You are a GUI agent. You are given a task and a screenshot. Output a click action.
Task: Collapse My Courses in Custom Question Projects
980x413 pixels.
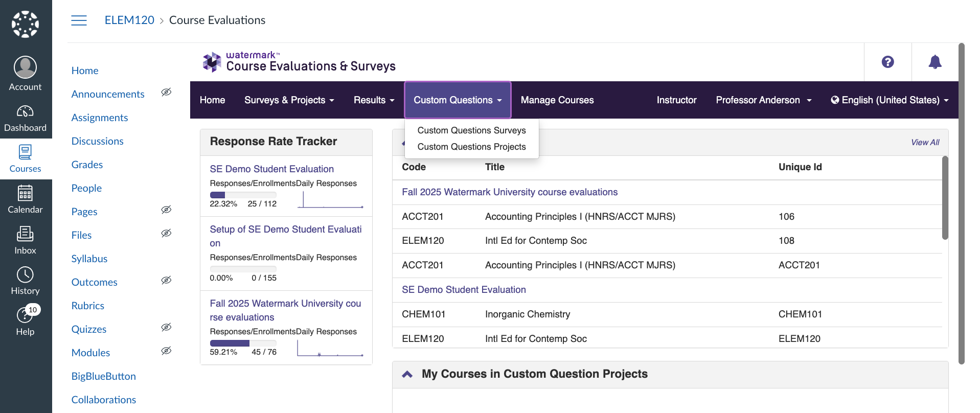(x=407, y=374)
